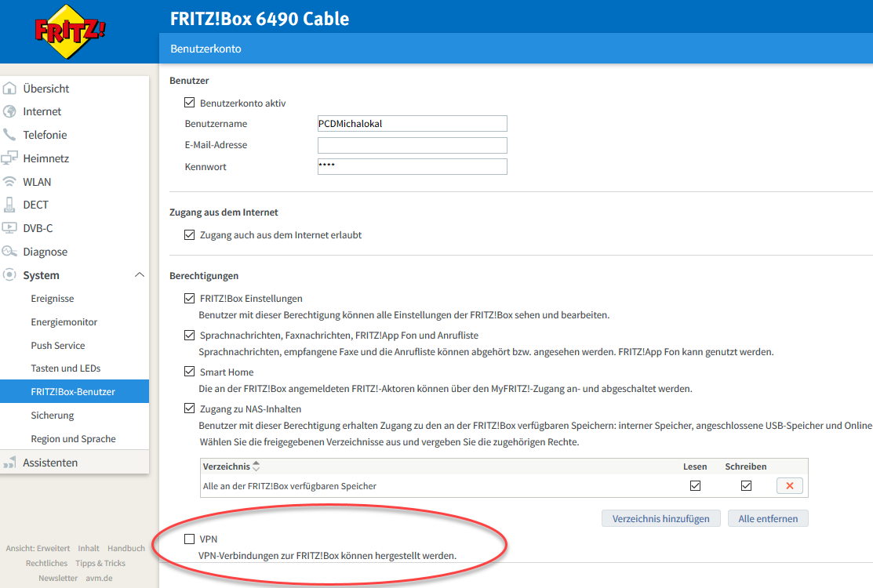Click the DECT cordless phone icon

coord(9,205)
